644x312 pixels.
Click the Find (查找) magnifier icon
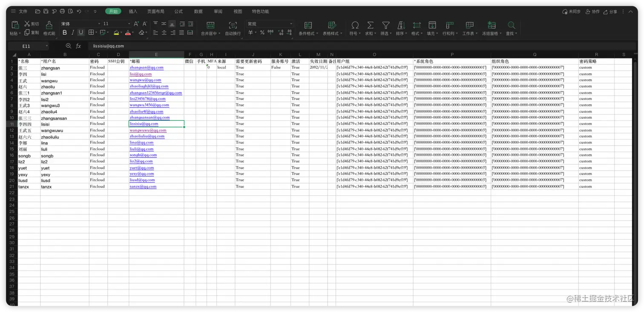point(512,25)
